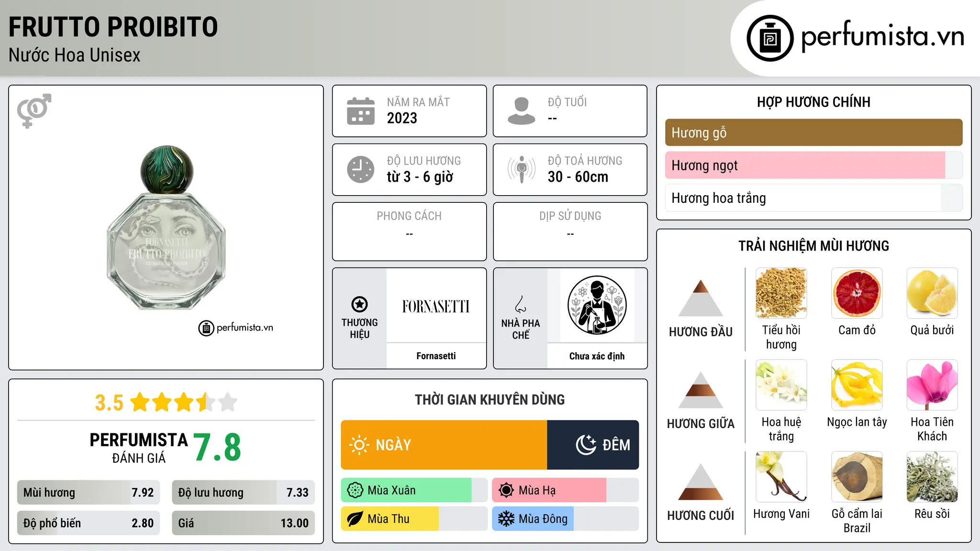Open the Ngọc lan tây note image
The width and height of the screenshot is (980, 551).
tap(857, 385)
